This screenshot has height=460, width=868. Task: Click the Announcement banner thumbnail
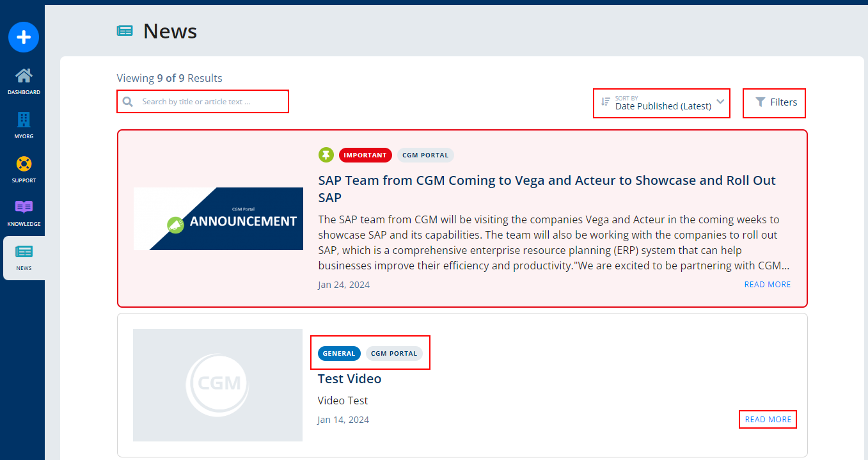(x=218, y=219)
